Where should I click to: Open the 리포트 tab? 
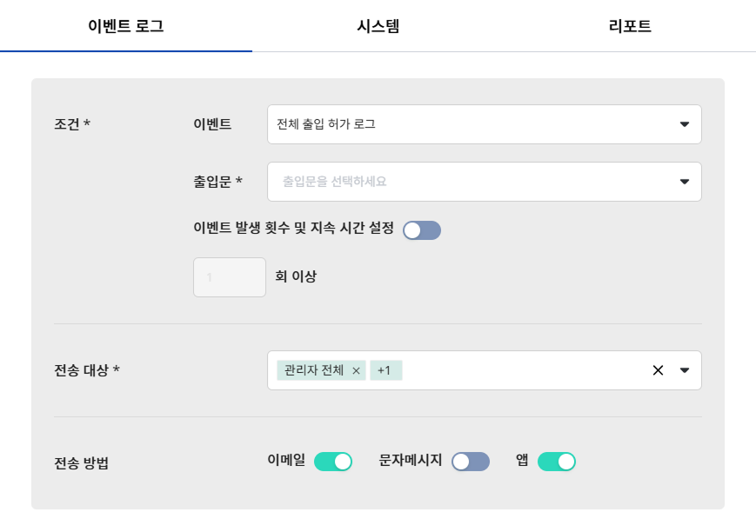630,26
